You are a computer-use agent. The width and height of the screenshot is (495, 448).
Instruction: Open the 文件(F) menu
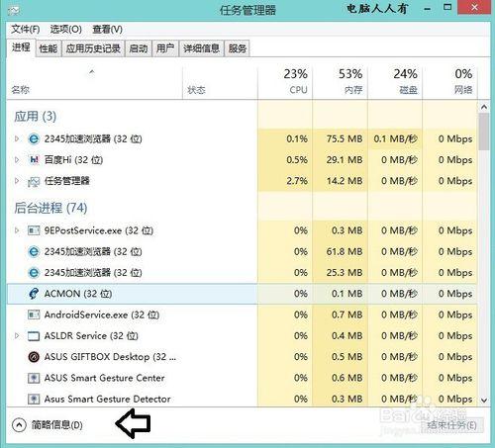click(26, 29)
